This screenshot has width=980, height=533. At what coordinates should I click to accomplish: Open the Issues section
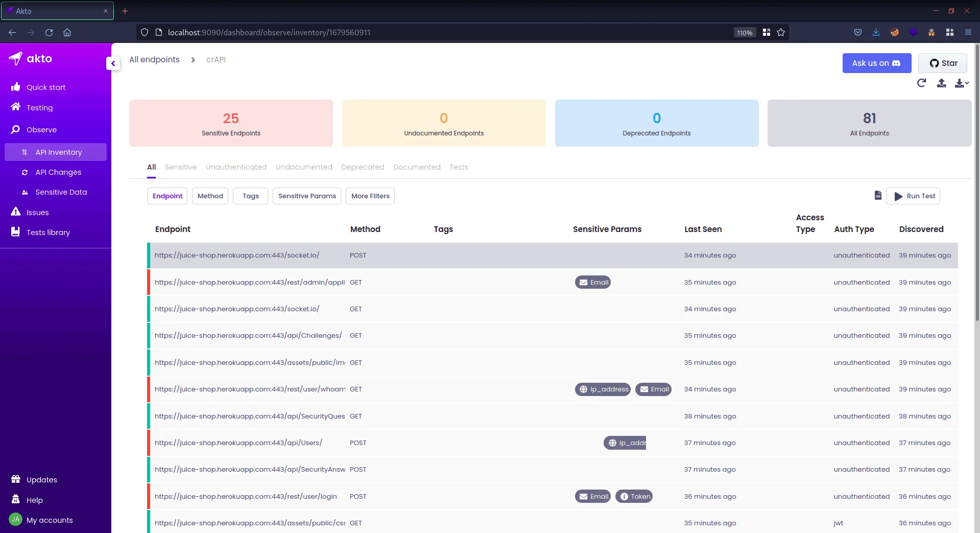pyautogui.click(x=38, y=212)
